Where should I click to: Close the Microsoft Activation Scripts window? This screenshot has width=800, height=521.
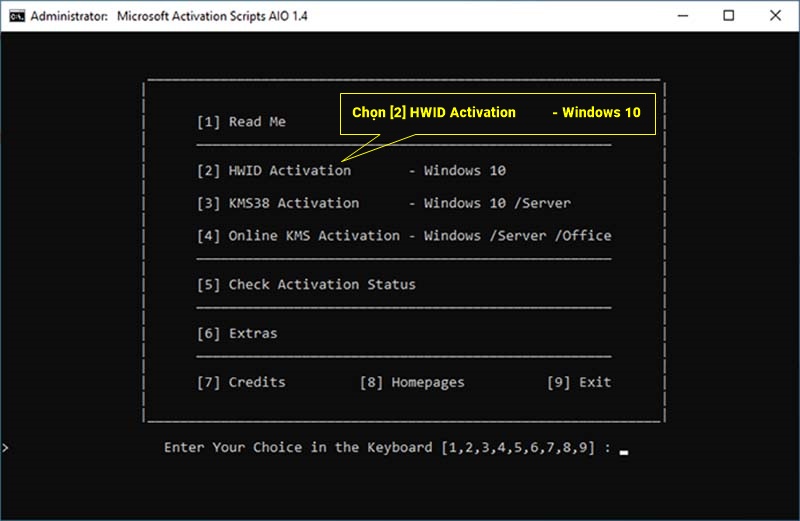pos(775,16)
